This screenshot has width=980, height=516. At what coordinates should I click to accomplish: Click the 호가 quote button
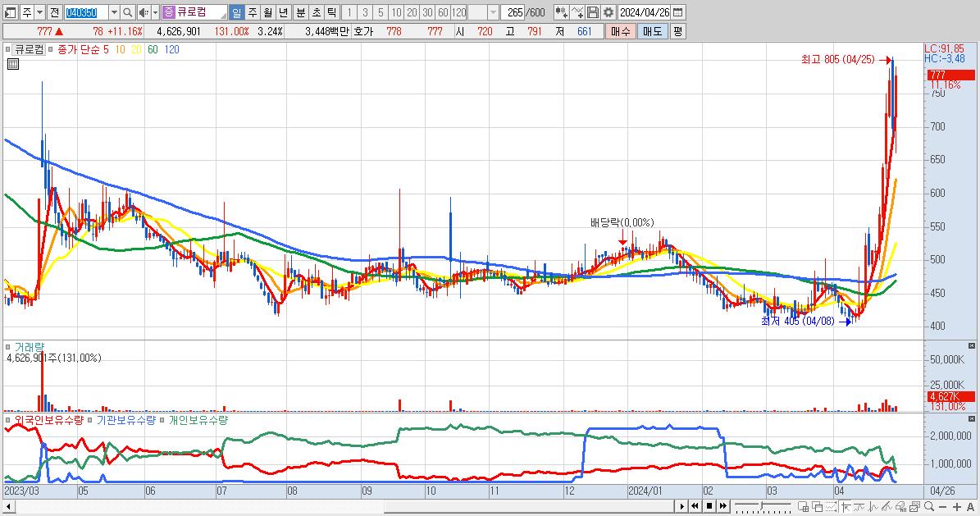tap(363, 31)
